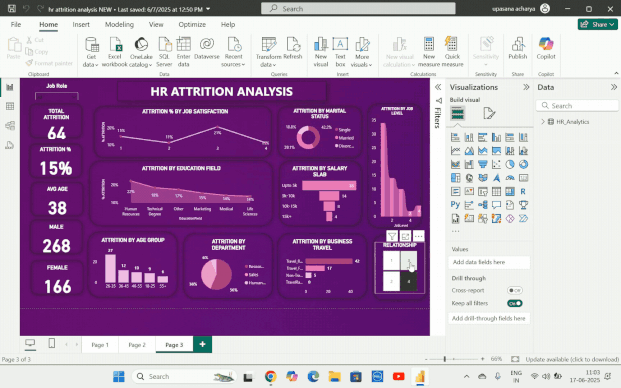621x388 pixels.
Task: Open the Copilot button in ribbon
Action: click(x=546, y=48)
